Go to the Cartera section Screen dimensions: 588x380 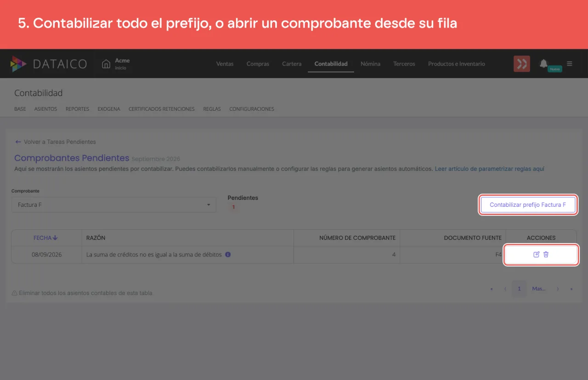pos(292,64)
